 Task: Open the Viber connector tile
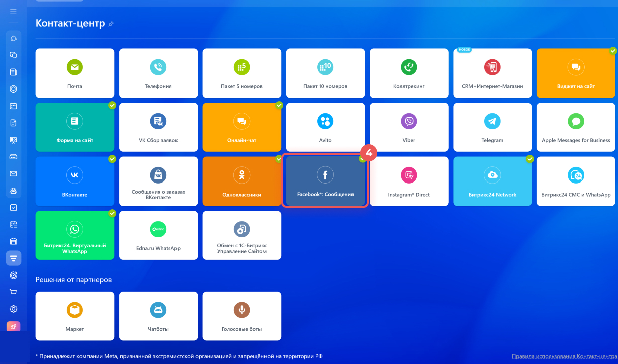pos(408,127)
